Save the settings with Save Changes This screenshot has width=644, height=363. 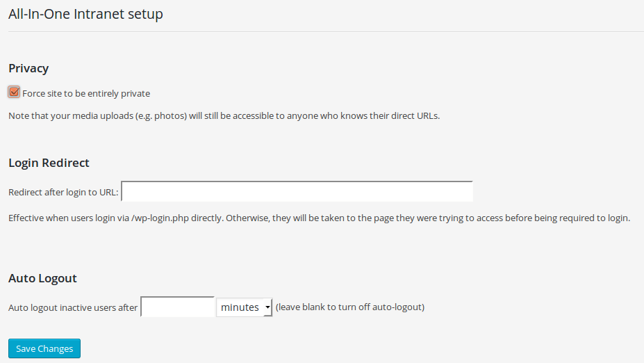click(44, 348)
